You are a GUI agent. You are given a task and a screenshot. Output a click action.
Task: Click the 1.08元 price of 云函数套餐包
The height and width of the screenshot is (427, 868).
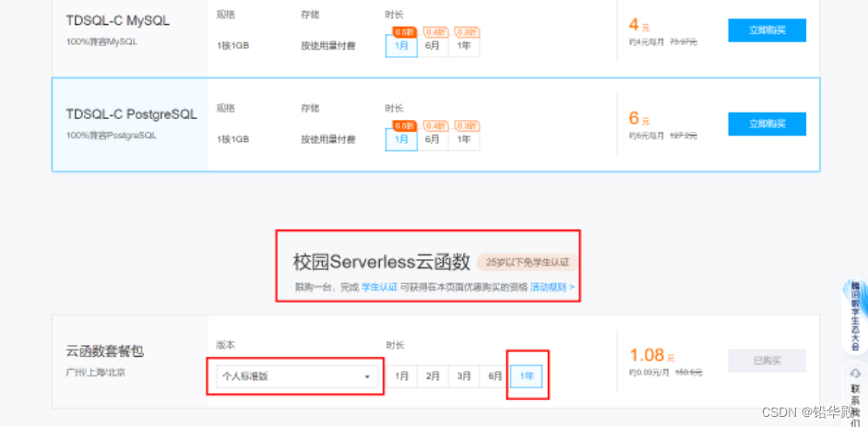coord(652,356)
